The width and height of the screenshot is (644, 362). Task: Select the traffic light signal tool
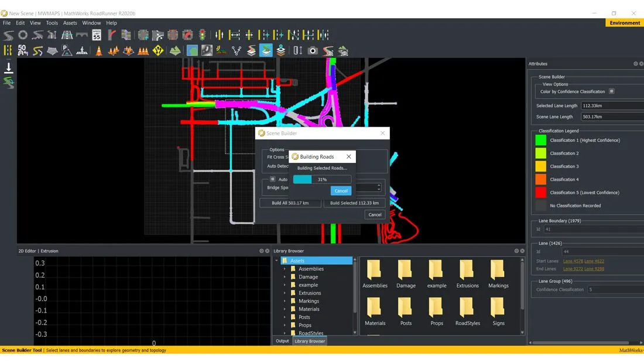pyautogui.click(x=203, y=35)
